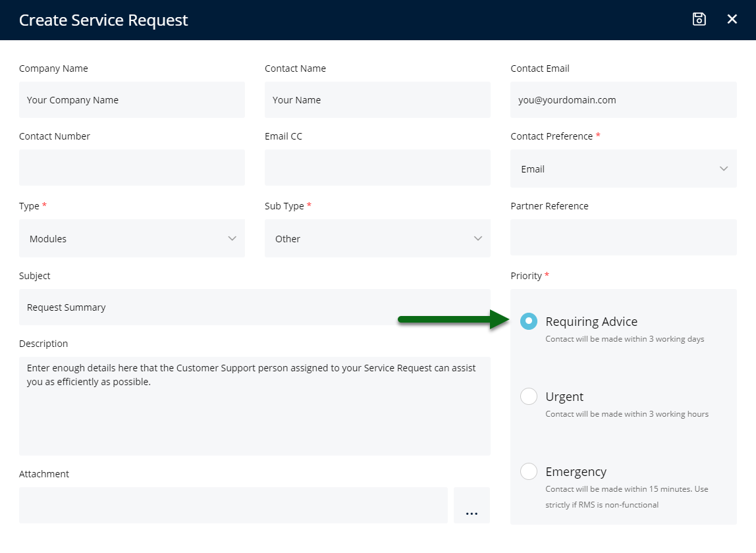Browse for an attachment with ellipsis button
756x553 pixels.
472,505
